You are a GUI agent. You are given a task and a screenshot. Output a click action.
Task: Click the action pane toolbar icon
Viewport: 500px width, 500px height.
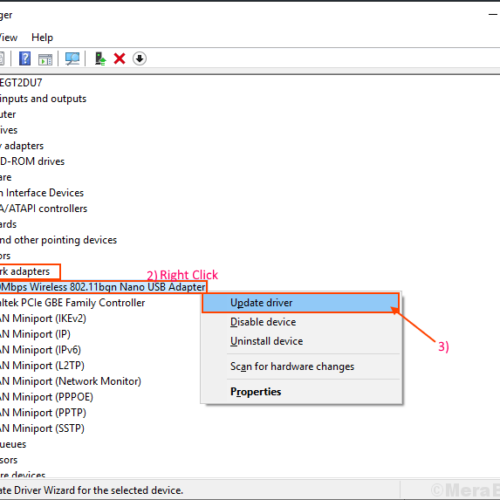click(x=45, y=59)
